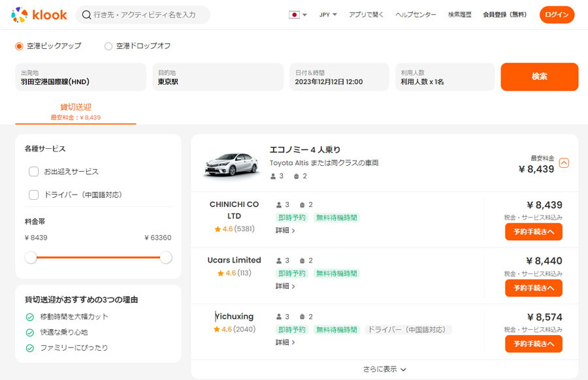Click the CHINICHI CO LTD provider name
Screen dimensions: 588x380
coord(234,210)
